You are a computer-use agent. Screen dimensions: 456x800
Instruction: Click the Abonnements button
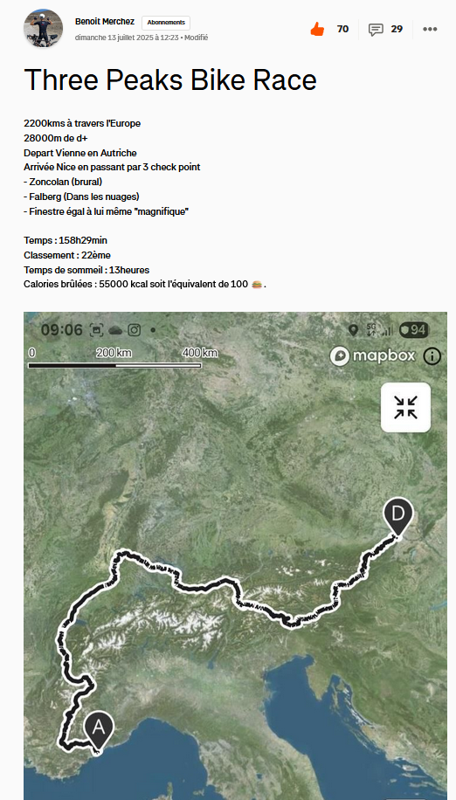166,22
